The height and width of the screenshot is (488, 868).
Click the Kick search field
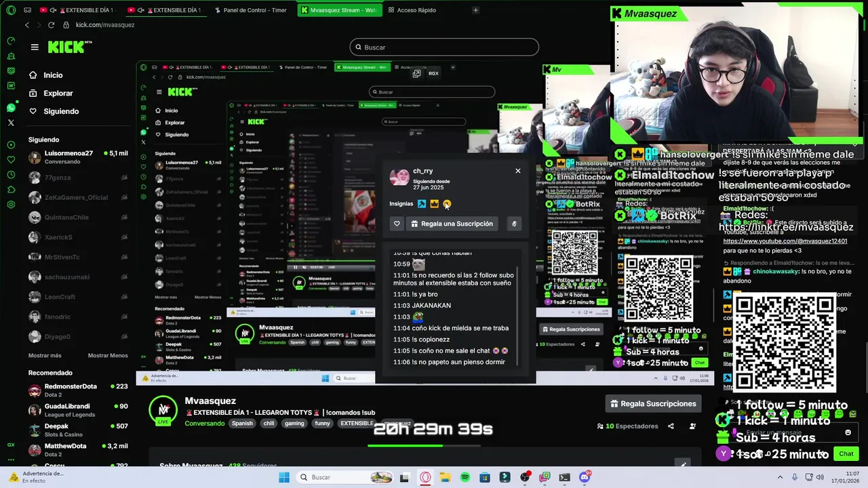point(444,47)
